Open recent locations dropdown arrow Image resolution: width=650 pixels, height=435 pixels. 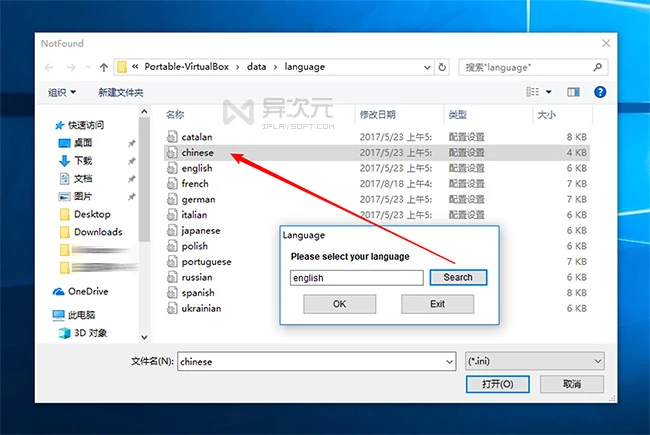88,67
